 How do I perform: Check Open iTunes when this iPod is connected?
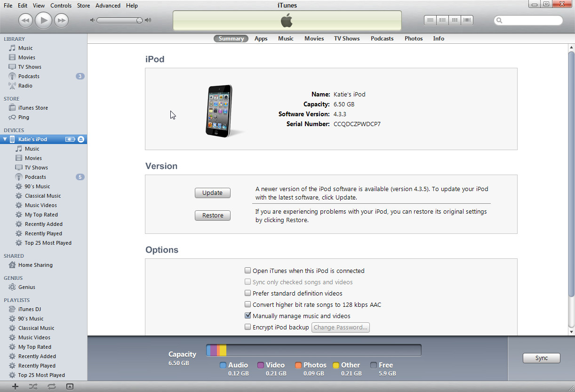click(248, 270)
